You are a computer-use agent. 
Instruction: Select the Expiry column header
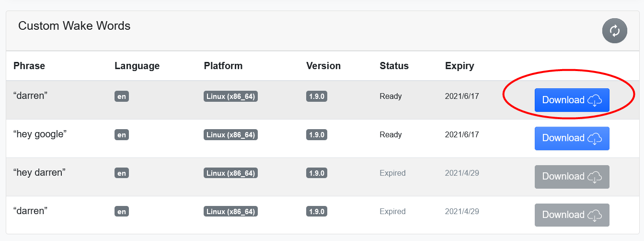(460, 66)
